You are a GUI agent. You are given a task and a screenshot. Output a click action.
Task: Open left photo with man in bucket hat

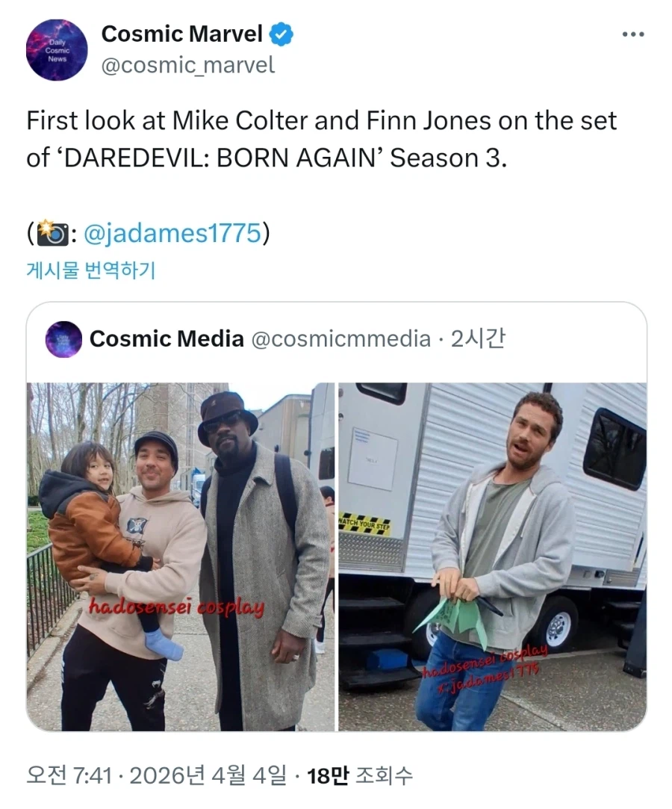coord(181,557)
